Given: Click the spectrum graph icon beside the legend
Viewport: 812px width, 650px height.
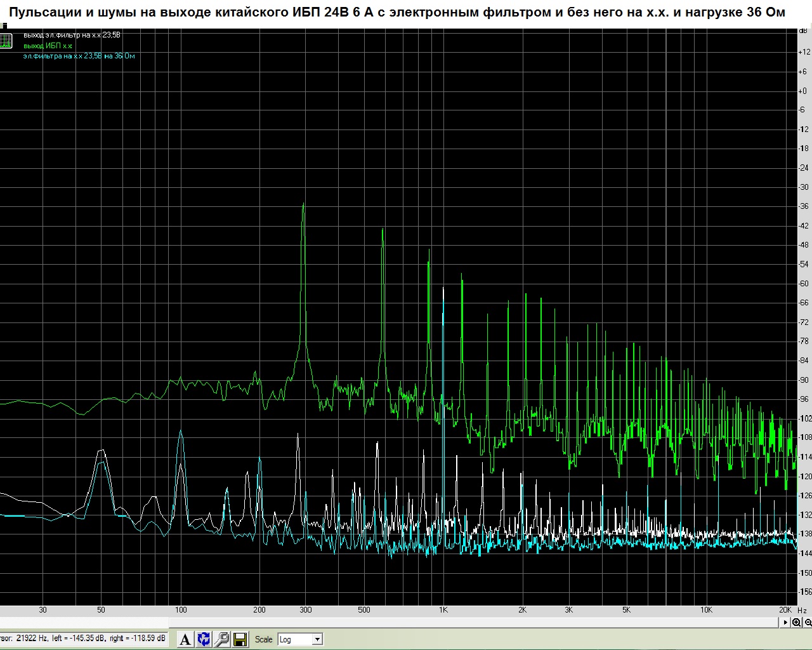Looking at the screenshot, I should click(x=6, y=41).
